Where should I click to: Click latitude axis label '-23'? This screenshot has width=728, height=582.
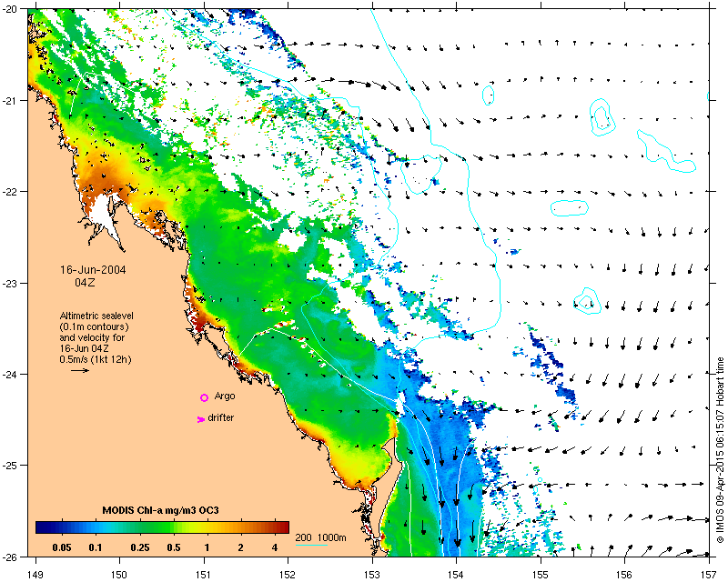tap(9, 283)
